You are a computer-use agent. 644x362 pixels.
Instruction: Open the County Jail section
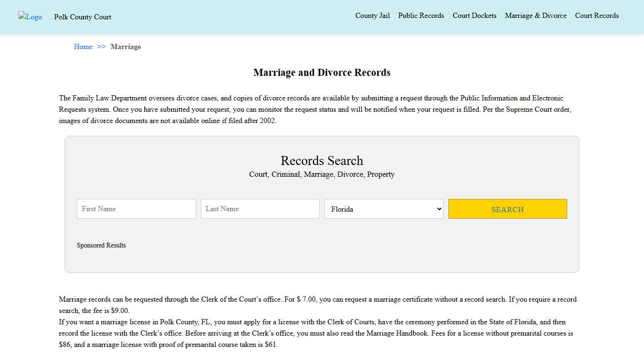372,16
